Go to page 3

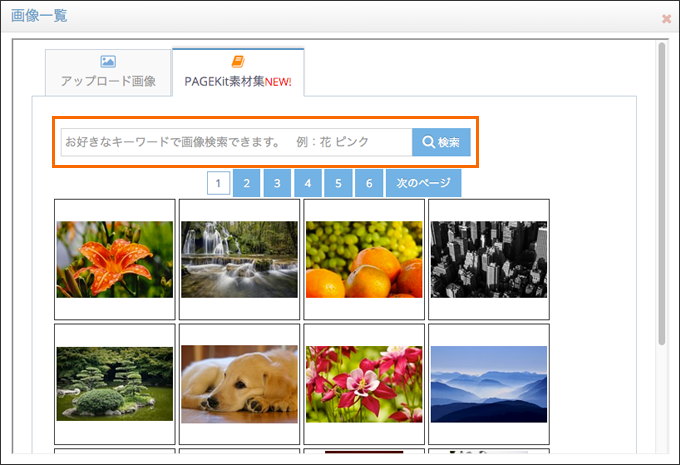[x=277, y=183]
